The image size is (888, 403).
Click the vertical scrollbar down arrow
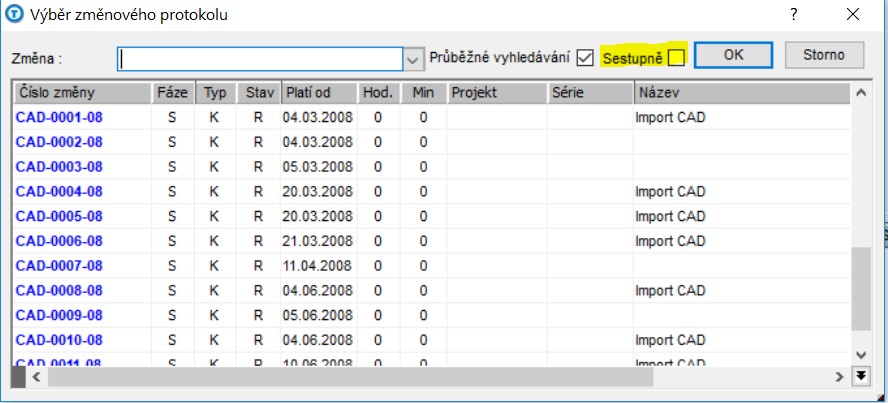point(860,354)
